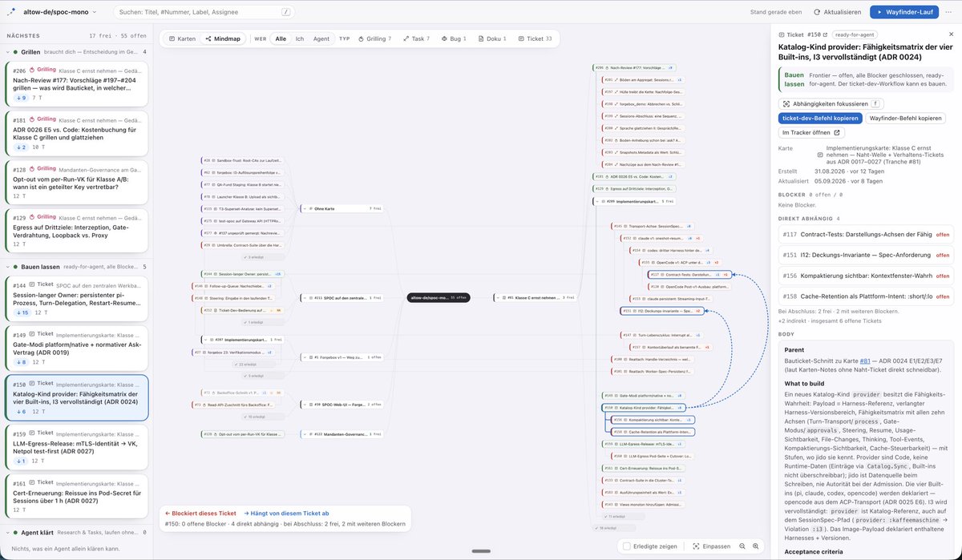
Task: Click Wayfinder-Befehl kopieren button
Action: [905, 118]
